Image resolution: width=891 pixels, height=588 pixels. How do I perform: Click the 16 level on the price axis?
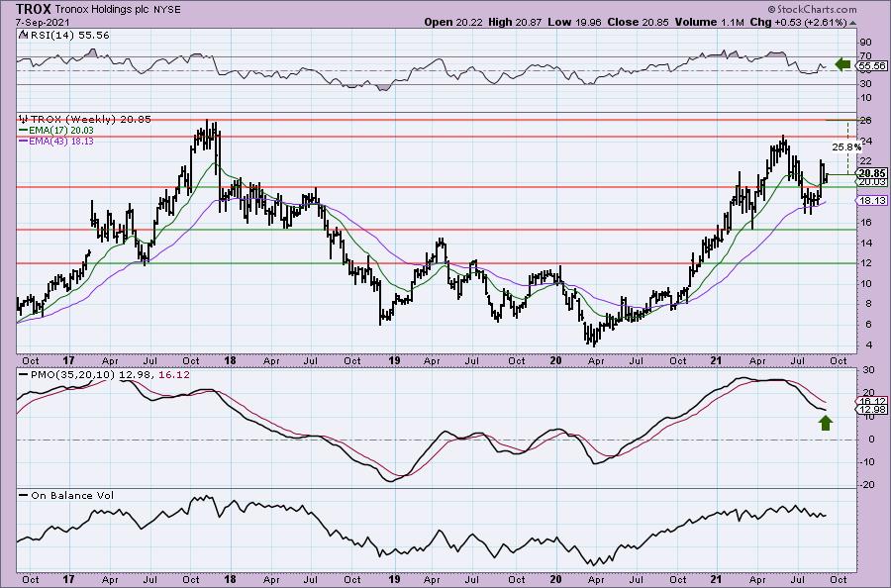click(x=866, y=222)
